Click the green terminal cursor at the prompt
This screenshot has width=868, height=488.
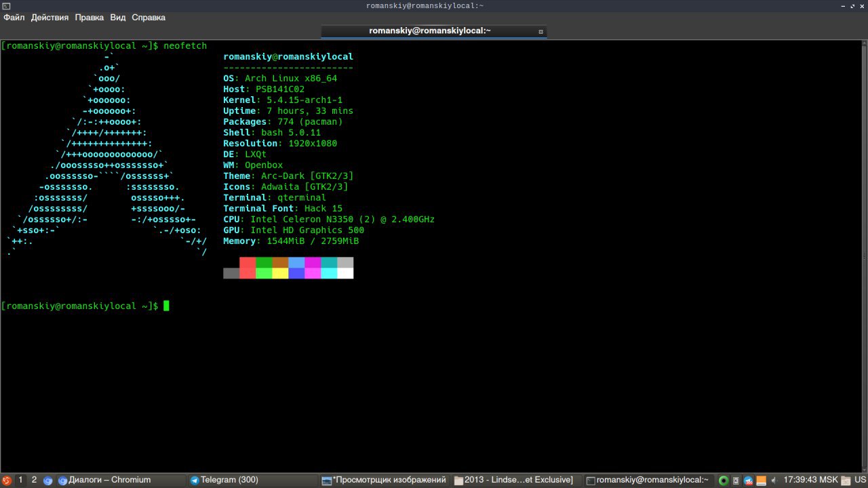166,306
